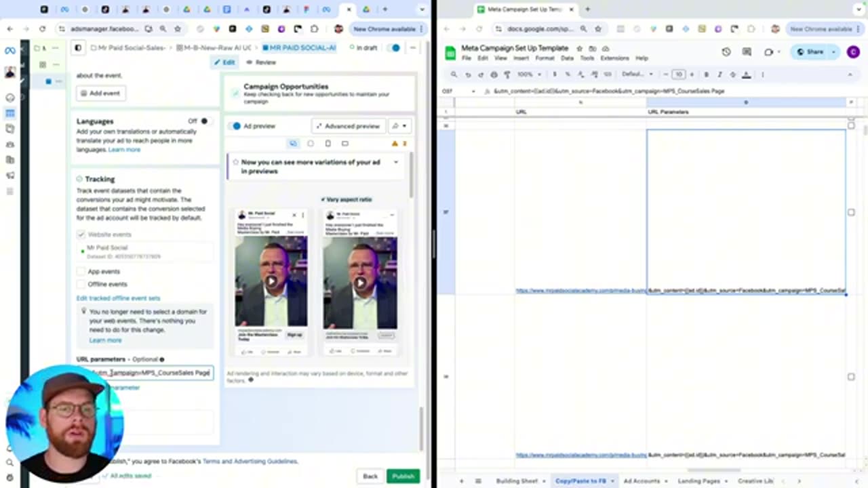Click the zoom magnifier in Ads Manager address bar

[x=163, y=29]
